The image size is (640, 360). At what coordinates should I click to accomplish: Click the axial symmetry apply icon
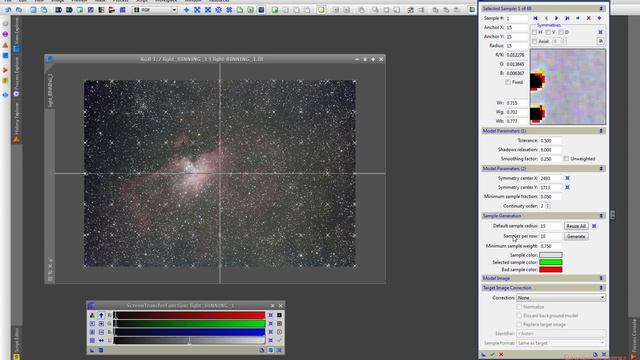600,41
